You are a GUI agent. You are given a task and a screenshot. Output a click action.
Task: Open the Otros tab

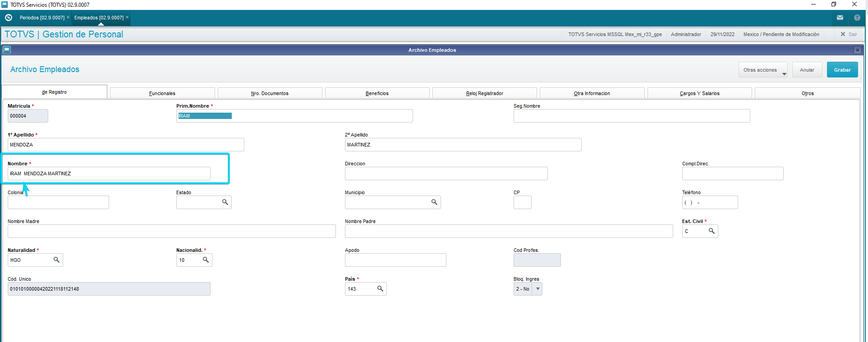click(808, 93)
